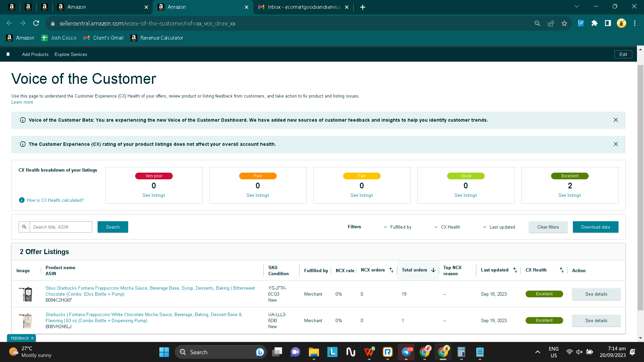See listings under Excellent

(570, 195)
